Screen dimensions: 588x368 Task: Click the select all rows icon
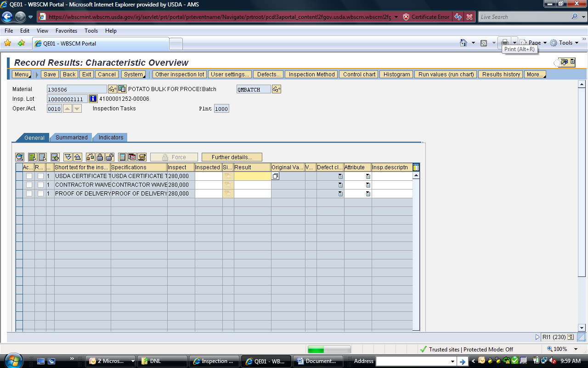pyautogui.click(x=32, y=157)
